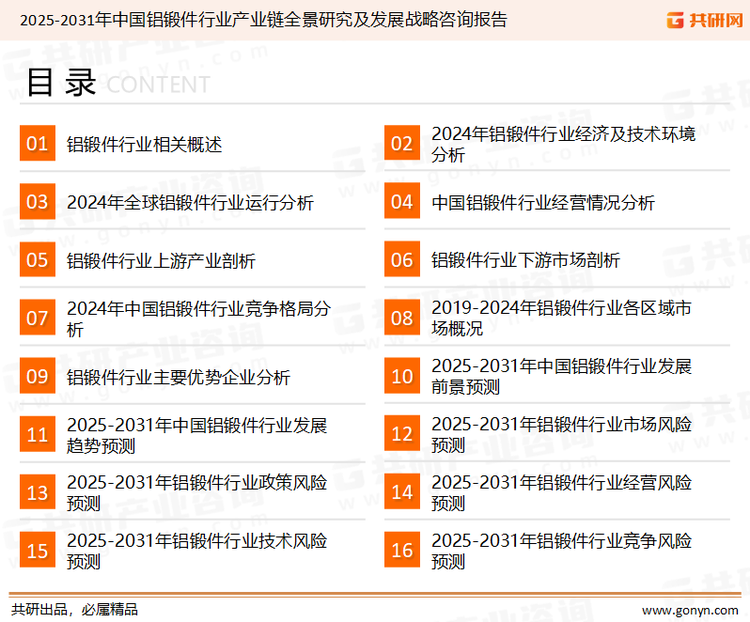The height and width of the screenshot is (622, 750).
Task: Open chapter 2024年中国铝锻件行业竞争格局分析
Action: tap(199, 319)
